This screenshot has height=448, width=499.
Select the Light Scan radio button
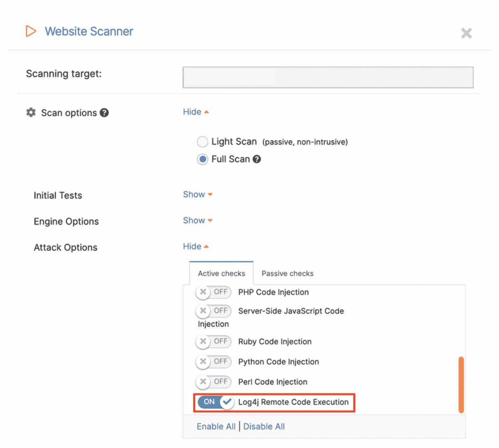(x=202, y=141)
